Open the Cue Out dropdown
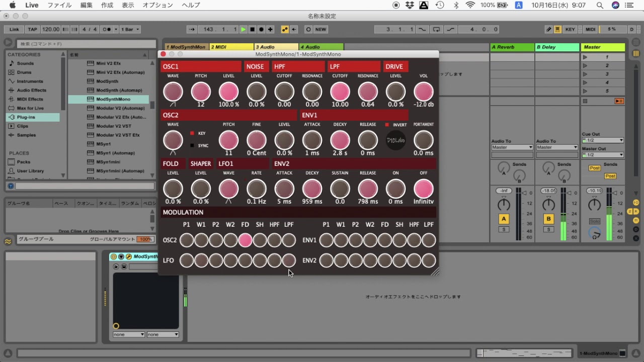644x362 pixels. [x=603, y=140]
